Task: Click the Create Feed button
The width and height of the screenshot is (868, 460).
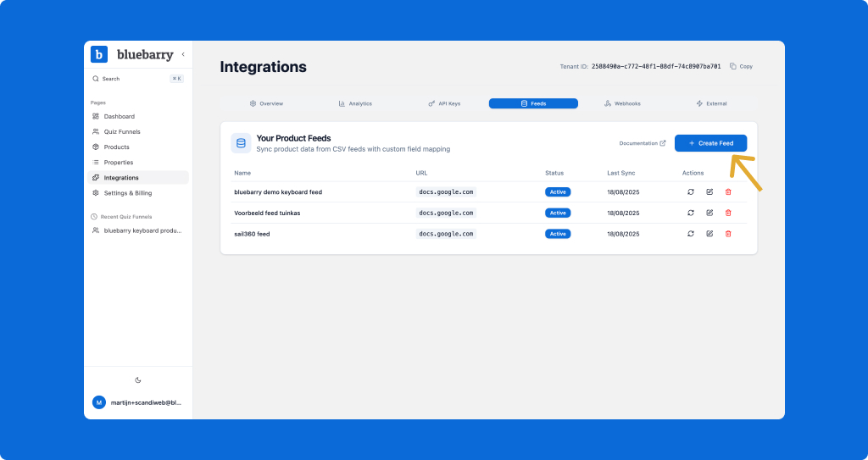Action: pos(710,143)
